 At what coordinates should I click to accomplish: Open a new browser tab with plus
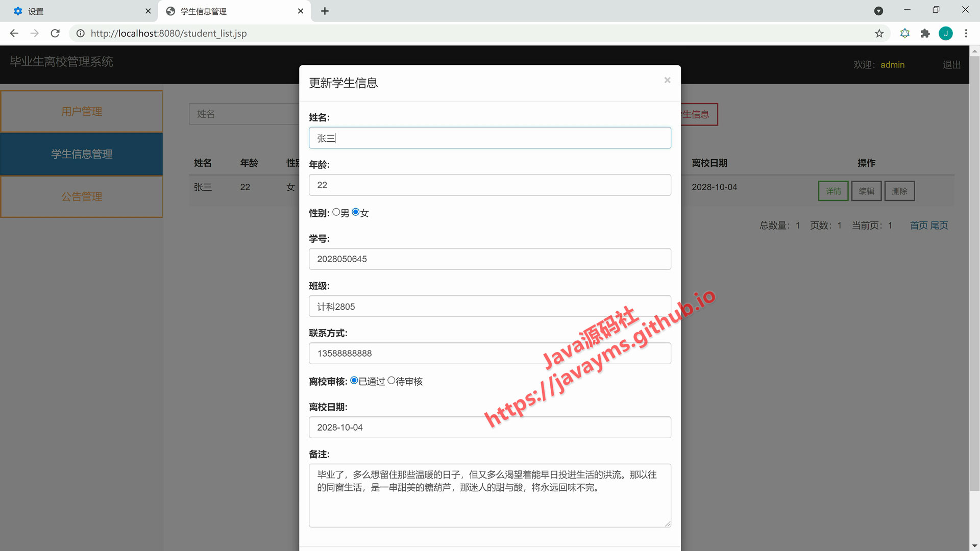tap(325, 11)
